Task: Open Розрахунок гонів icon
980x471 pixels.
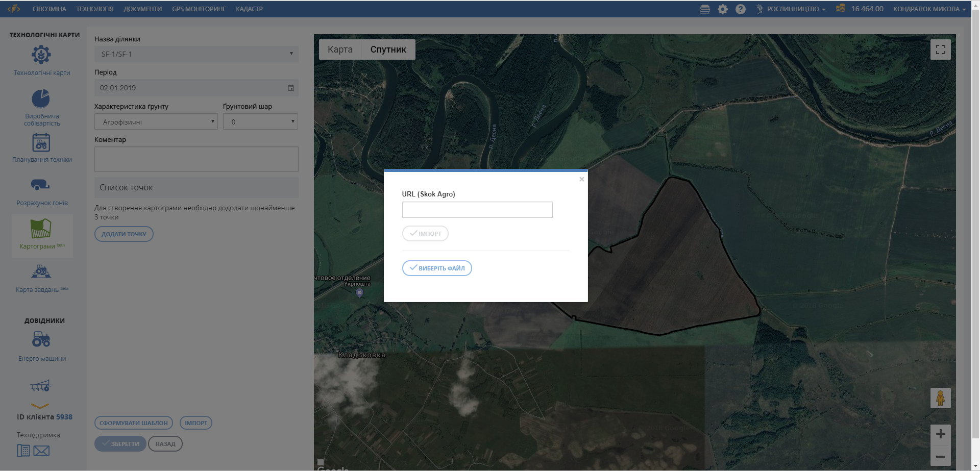Action: click(x=40, y=185)
